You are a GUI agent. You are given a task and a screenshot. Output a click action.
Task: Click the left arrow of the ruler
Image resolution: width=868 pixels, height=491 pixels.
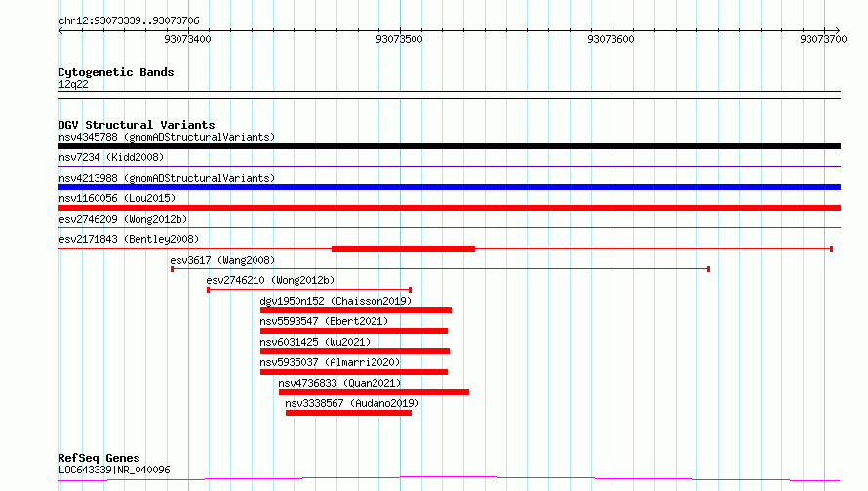point(60,30)
